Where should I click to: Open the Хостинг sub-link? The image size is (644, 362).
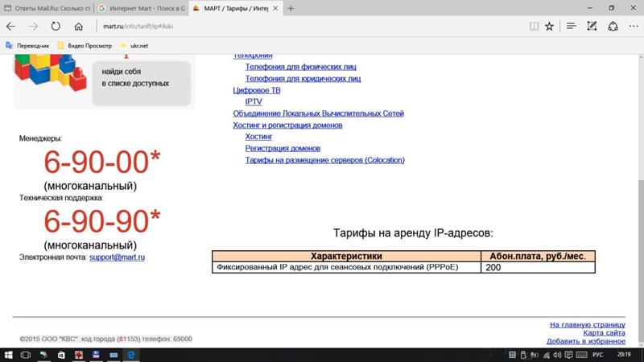coord(258,136)
